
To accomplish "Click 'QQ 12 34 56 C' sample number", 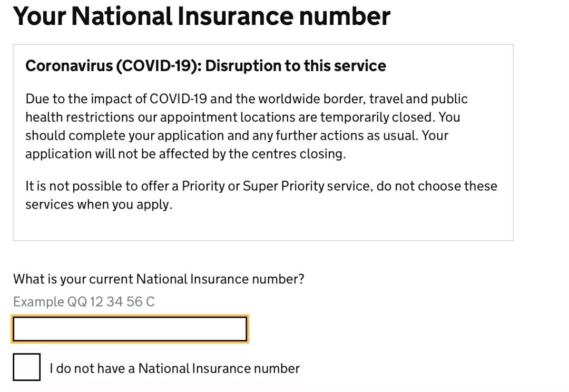I will pyautogui.click(x=111, y=302).
